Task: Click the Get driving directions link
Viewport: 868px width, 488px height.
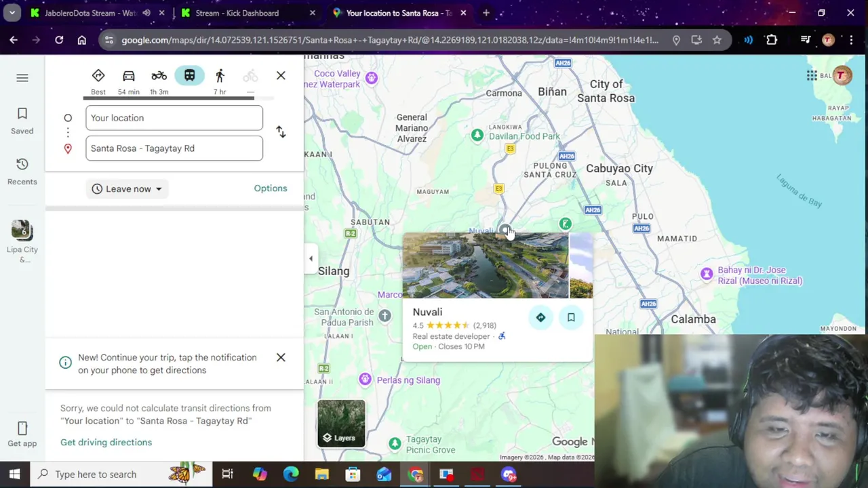Action: click(x=106, y=442)
